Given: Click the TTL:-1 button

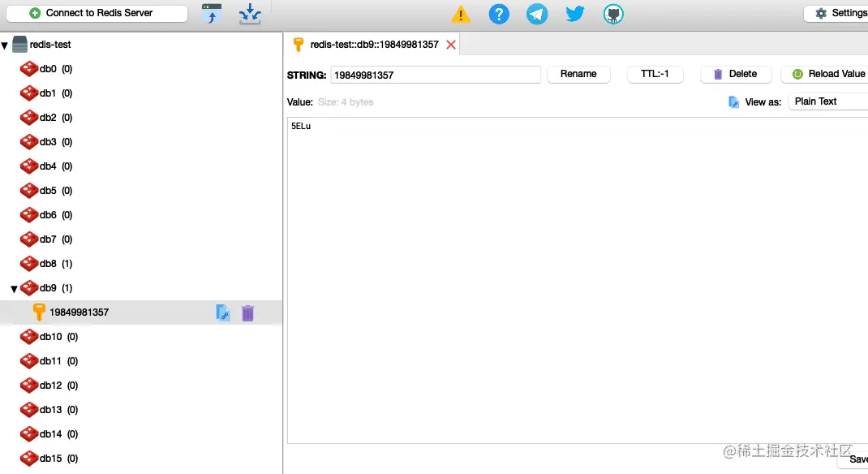Looking at the screenshot, I should click(655, 74).
